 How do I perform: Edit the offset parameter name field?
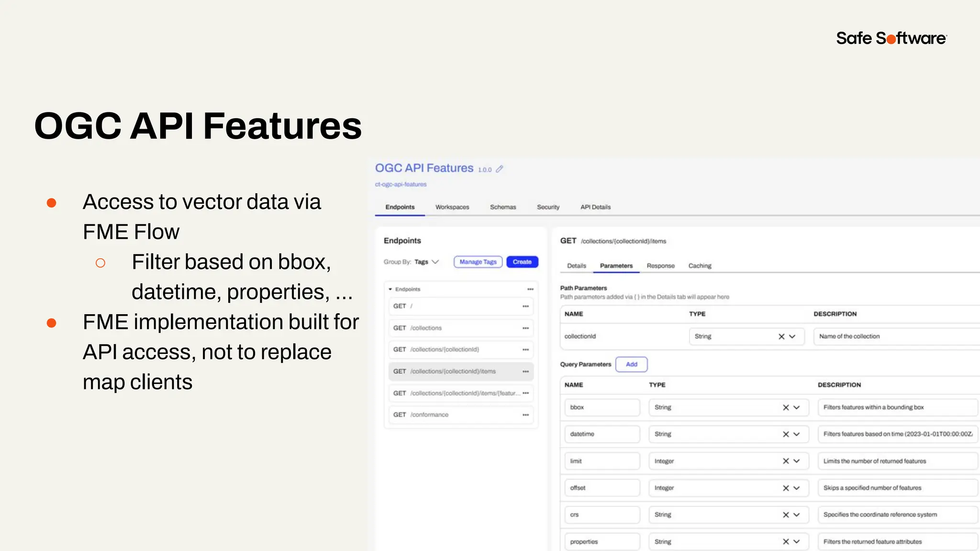602,488
